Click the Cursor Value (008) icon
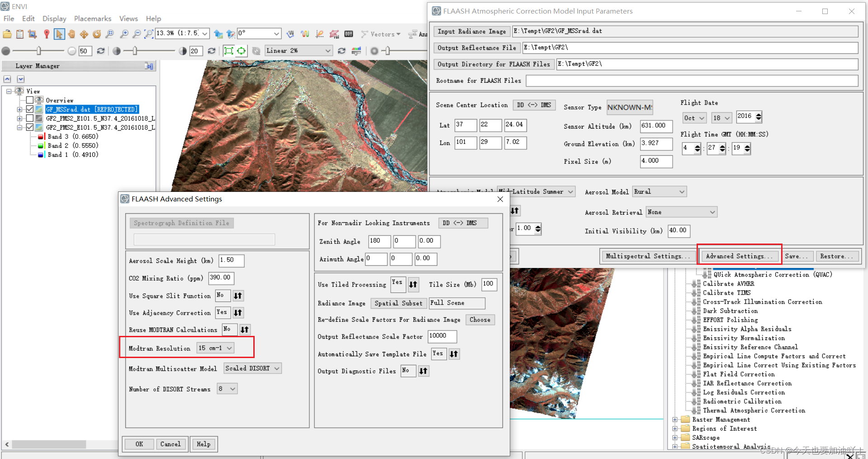The height and width of the screenshot is (459, 868). [349, 34]
